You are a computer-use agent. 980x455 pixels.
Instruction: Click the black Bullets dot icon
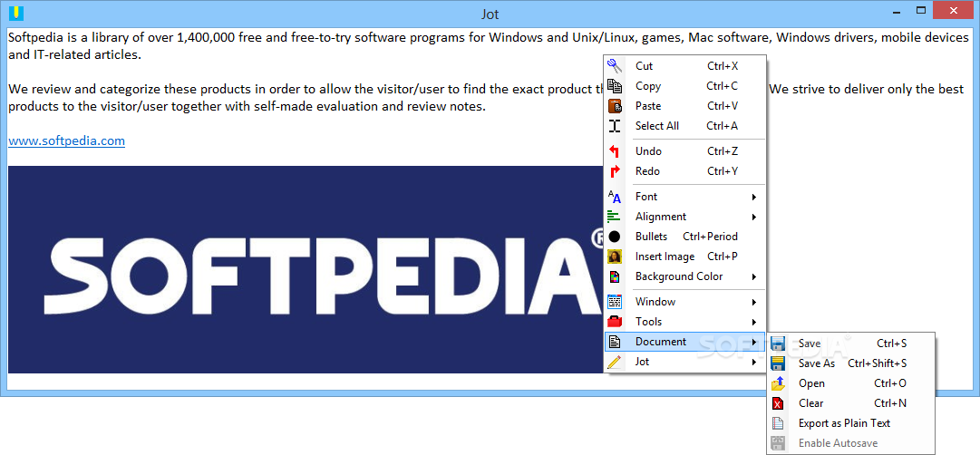[615, 237]
